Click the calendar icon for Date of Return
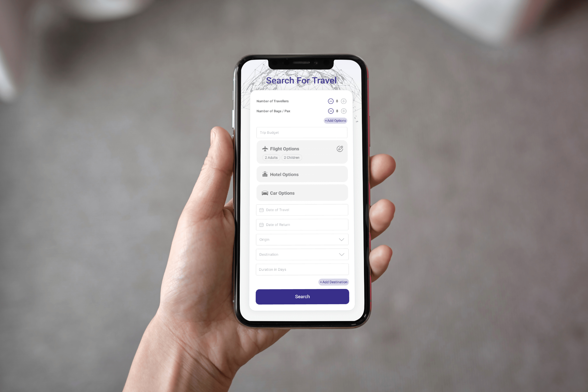 tap(261, 224)
